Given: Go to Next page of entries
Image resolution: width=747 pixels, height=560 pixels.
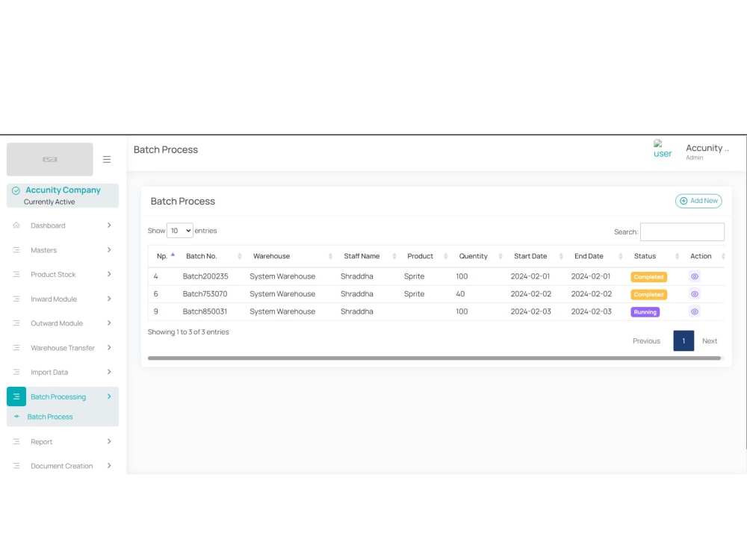Looking at the screenshot, I should 709,340.
